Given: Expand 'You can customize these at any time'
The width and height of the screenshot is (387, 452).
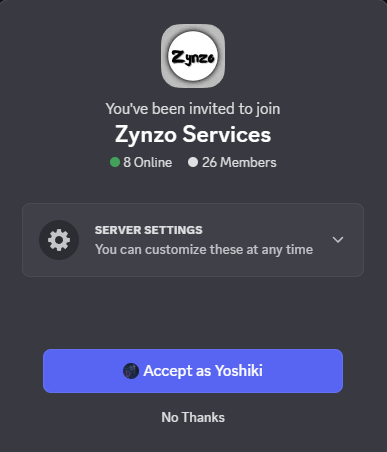Looking at the screenshot, I should [x=204, y=249].
